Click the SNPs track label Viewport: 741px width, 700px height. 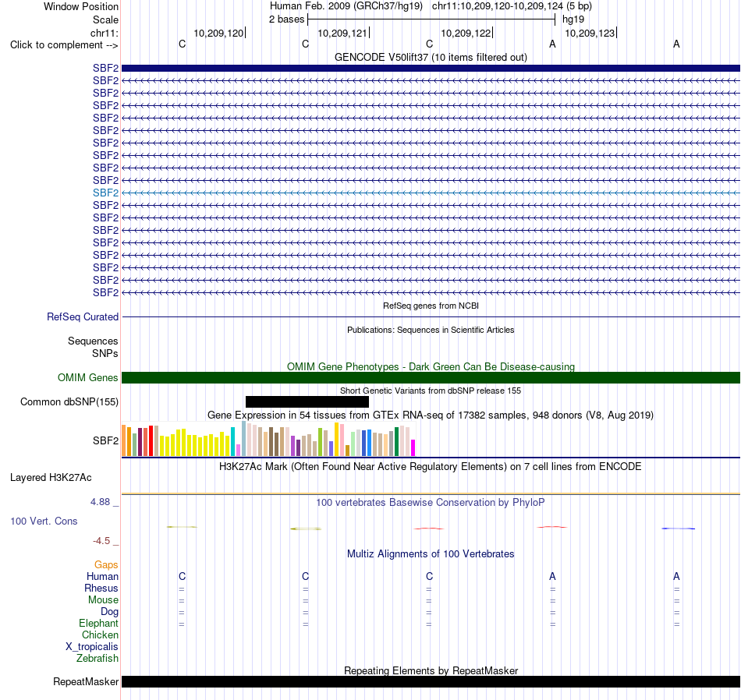[105, 353]
